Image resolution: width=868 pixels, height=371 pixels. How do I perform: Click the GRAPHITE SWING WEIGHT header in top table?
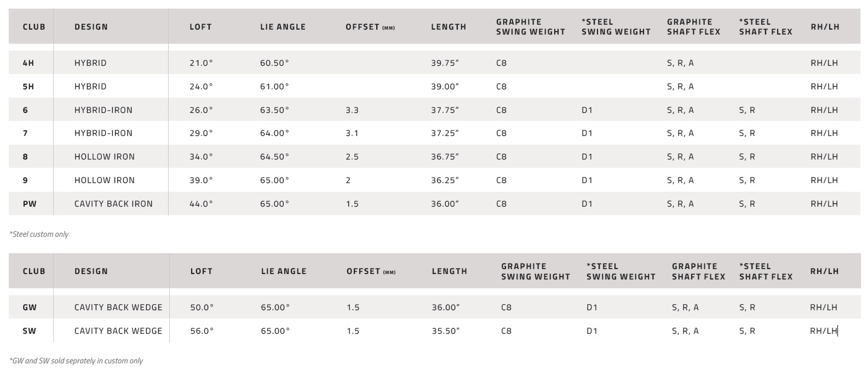tap(531, 27)
